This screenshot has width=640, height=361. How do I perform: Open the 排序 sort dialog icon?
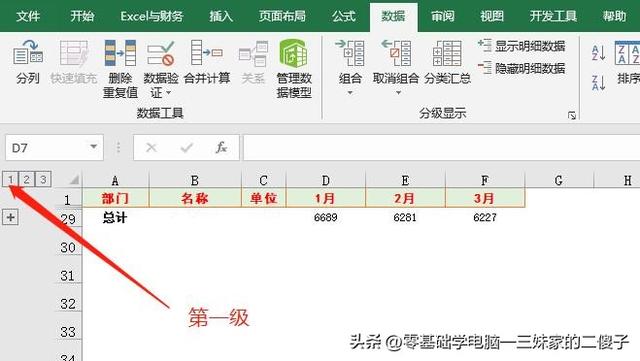627,53
